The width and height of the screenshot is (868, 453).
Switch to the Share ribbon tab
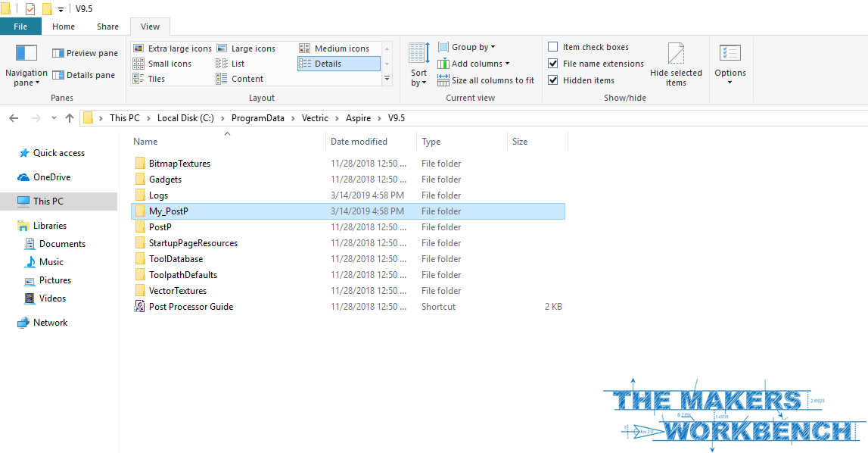(107, 27)
